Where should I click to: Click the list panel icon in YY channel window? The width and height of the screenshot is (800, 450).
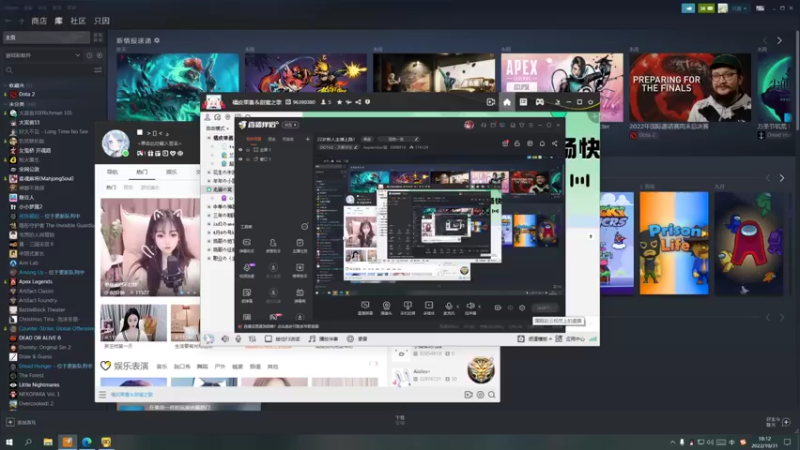[x=523, y=102]
